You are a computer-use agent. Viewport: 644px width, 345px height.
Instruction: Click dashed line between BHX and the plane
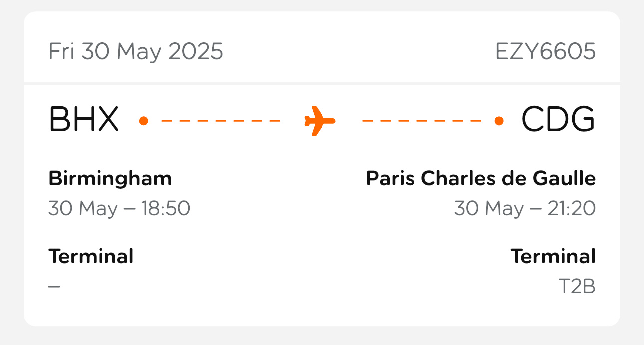pos(221,121)
